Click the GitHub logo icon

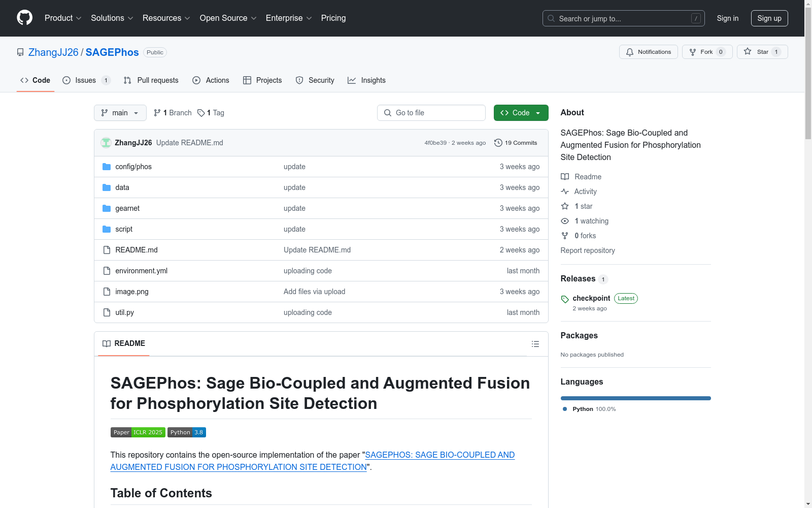24,18
